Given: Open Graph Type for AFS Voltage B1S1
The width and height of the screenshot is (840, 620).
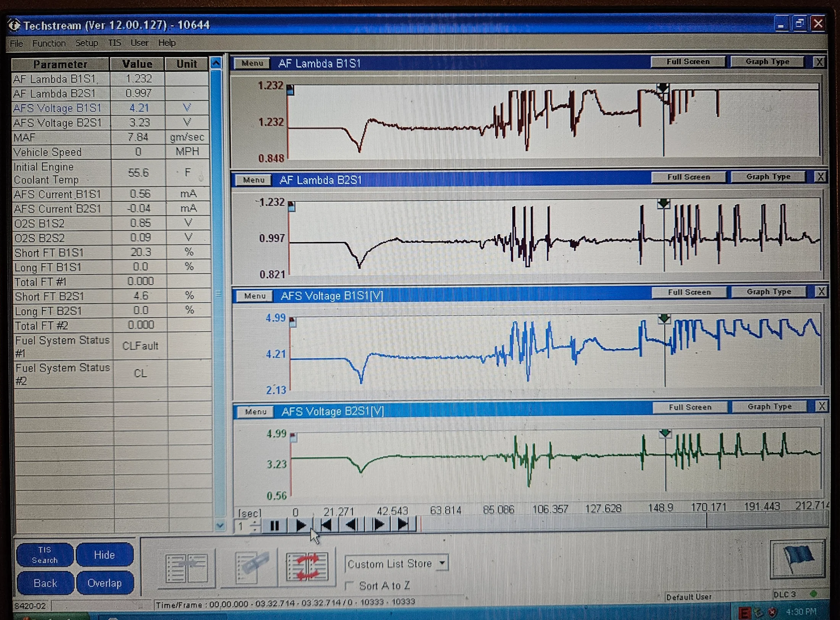Looking at the screenshot, I should coord(769,292).
